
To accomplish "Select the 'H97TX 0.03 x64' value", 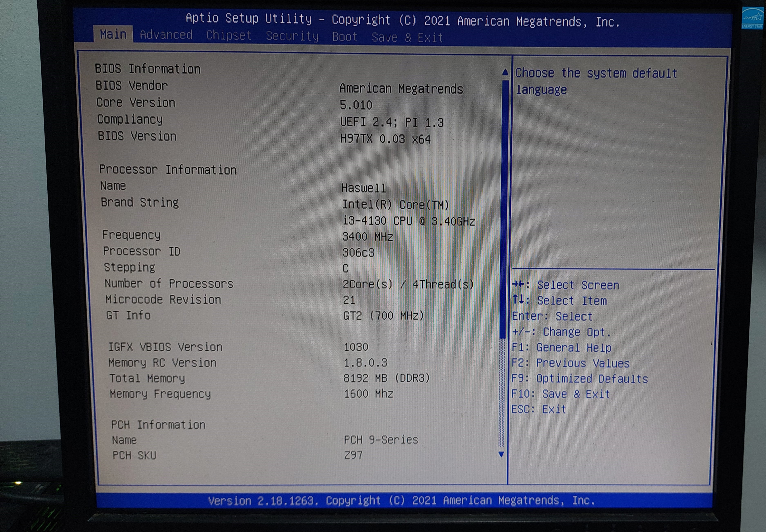I will coord(385,139).
